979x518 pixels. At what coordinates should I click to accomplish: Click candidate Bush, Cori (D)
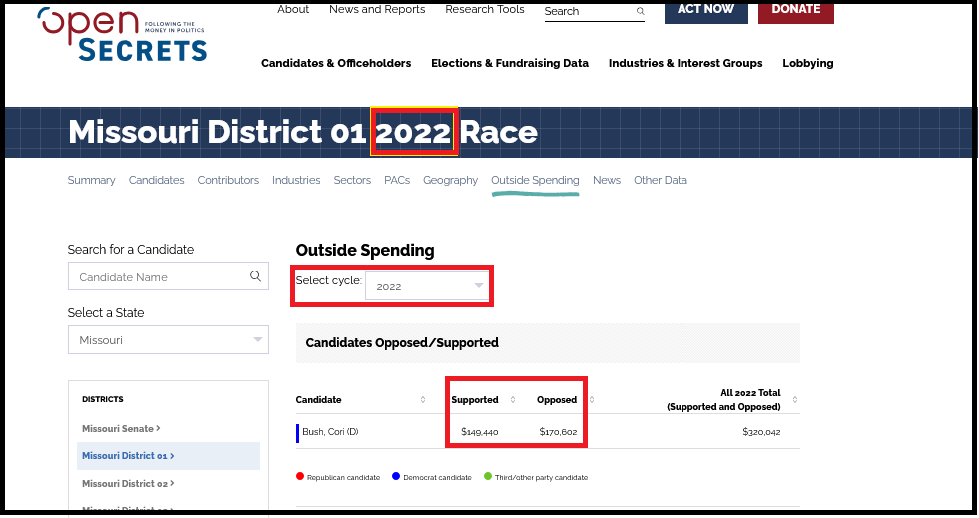(x=330, y=431)
